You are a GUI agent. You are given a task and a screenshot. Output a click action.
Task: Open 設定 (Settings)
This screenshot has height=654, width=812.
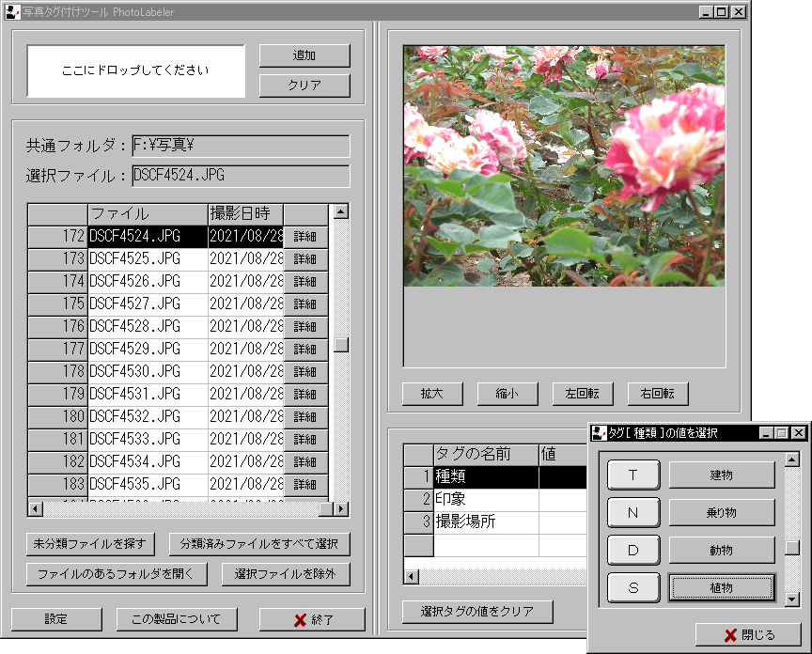coord(56,619)
